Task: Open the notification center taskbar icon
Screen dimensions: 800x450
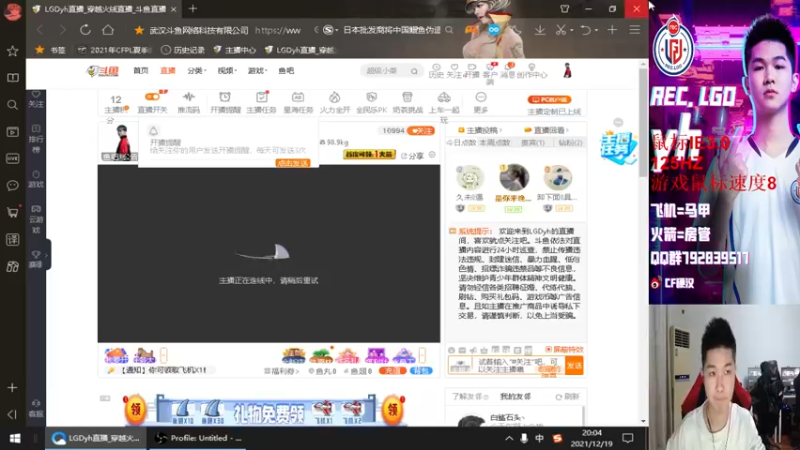Action: [628, 438]
